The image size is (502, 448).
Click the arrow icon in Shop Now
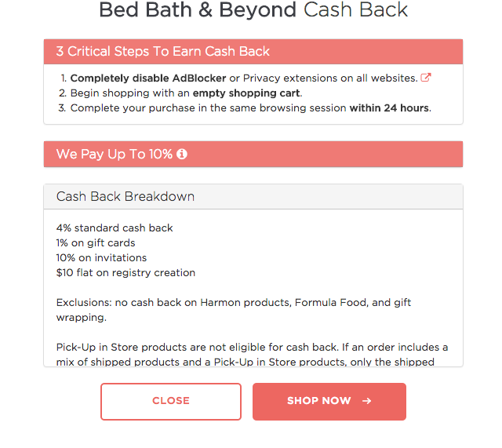pos(367,401)
